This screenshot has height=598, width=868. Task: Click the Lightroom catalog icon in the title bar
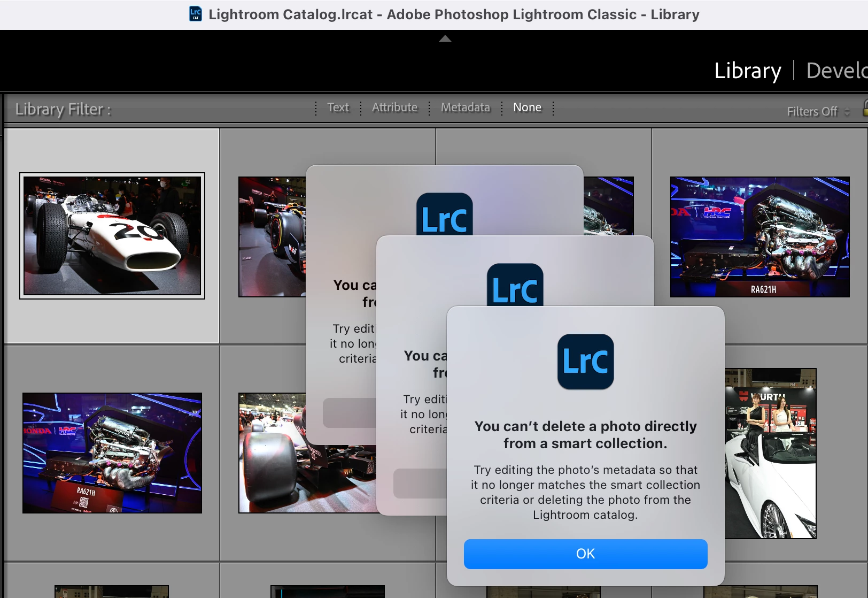[x=196, y=14]
